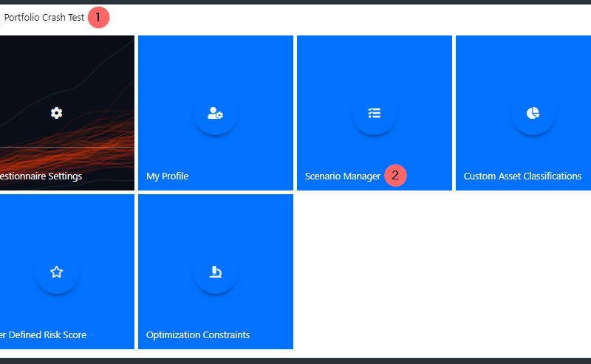
Task: Open the My Profile text label
Action: coord(167,176)
